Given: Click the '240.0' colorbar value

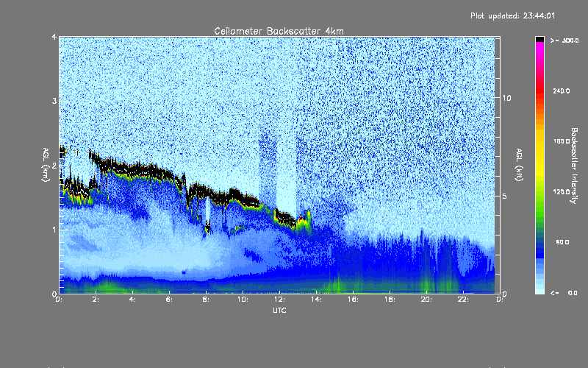Looking at the screenshot, I should point(562,91).
